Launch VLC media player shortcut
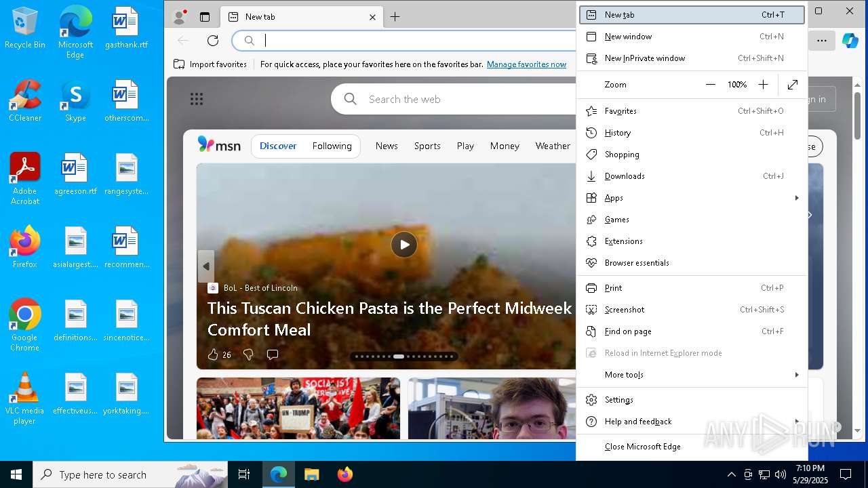The height and width of the screenshot is (488, 868). tap(25, 399)
